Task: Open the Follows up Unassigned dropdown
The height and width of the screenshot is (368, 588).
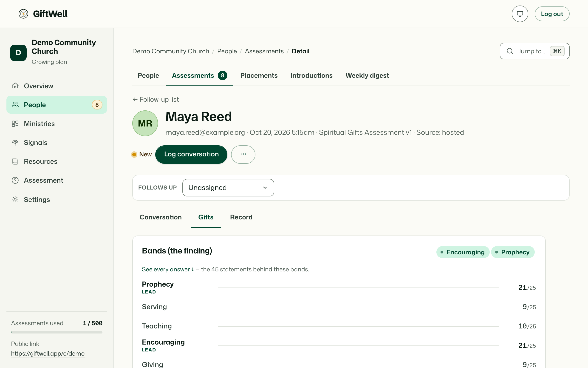Action: (x=228, y=188)
